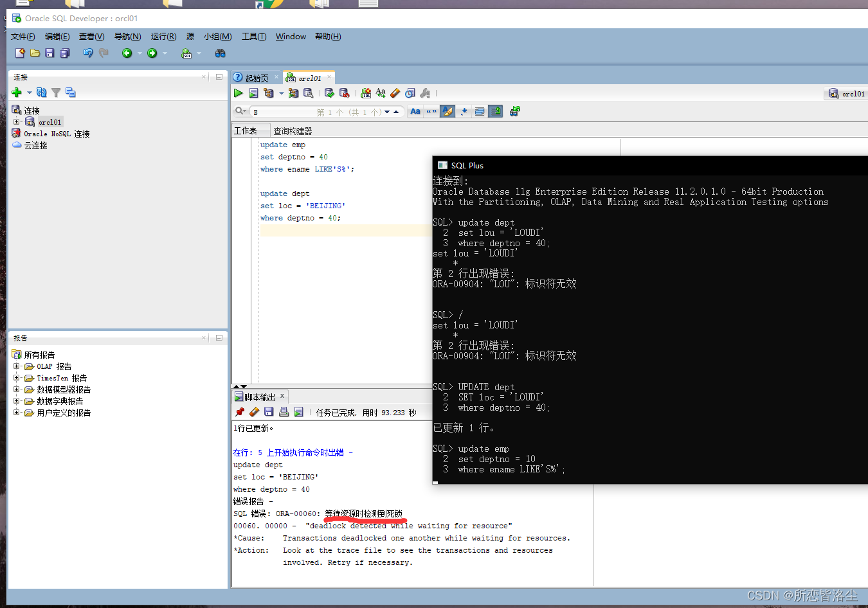Select the 云连接 tree item
868x608 pixels.
point(35,145)
